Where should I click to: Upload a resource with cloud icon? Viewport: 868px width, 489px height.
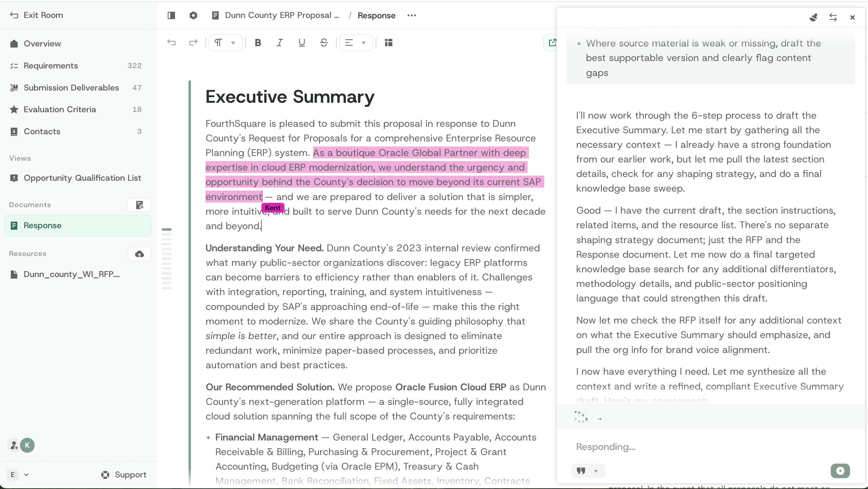tap(139, 254)
